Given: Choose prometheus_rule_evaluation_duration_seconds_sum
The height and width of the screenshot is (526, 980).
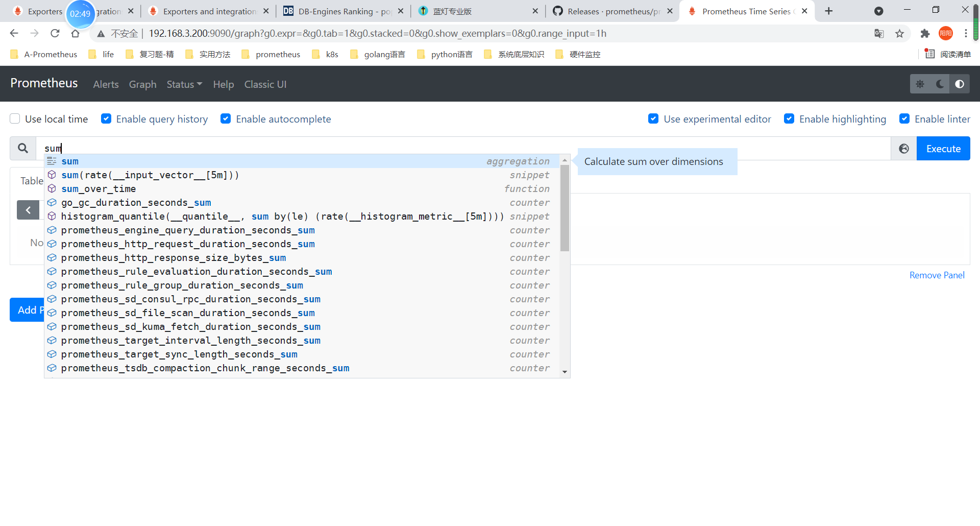Looking at the screenshot, I should (302, 272).
